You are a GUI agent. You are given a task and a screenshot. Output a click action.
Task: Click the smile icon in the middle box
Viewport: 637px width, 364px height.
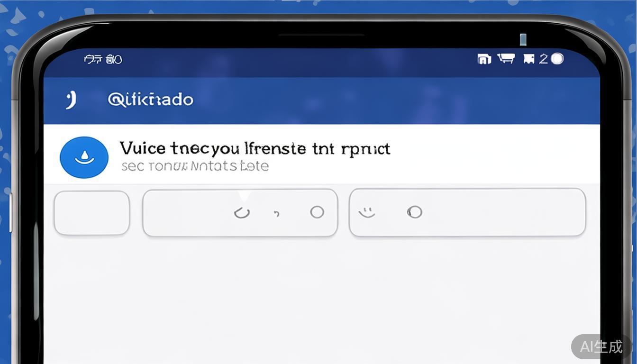click(x=242, y=213)
